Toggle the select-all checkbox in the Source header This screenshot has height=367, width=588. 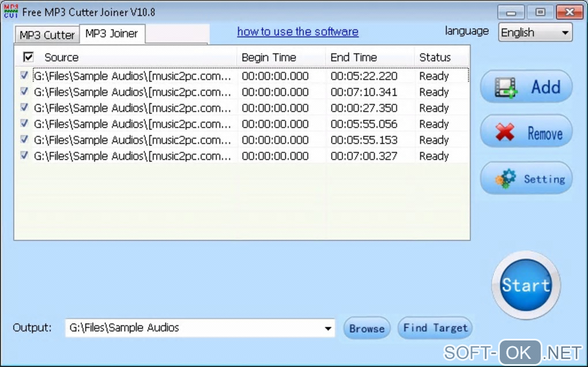click(28, 57)
